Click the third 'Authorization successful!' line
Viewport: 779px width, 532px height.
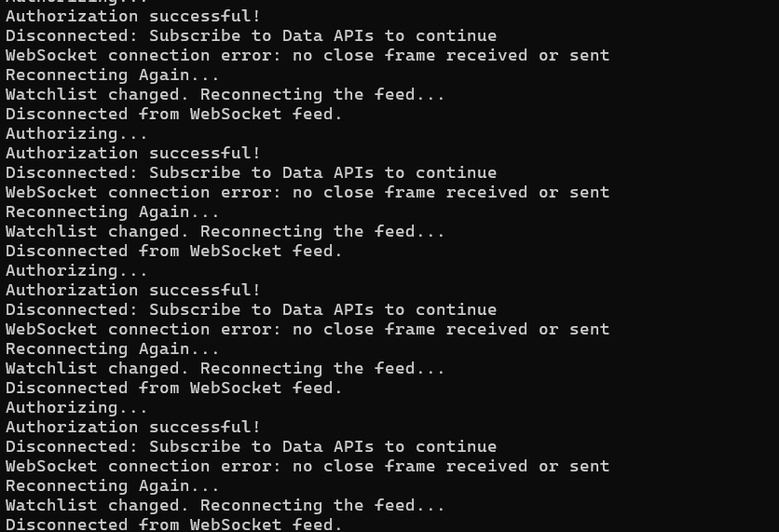[133, 290]
